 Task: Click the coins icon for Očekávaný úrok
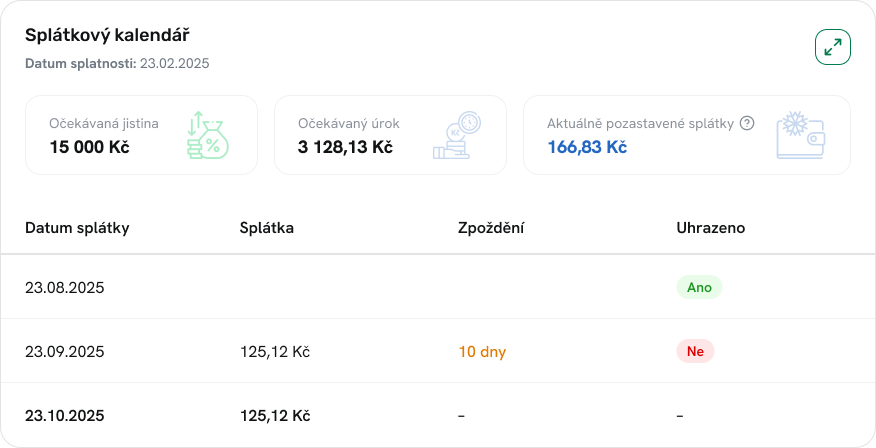click(x=458, y=136)
